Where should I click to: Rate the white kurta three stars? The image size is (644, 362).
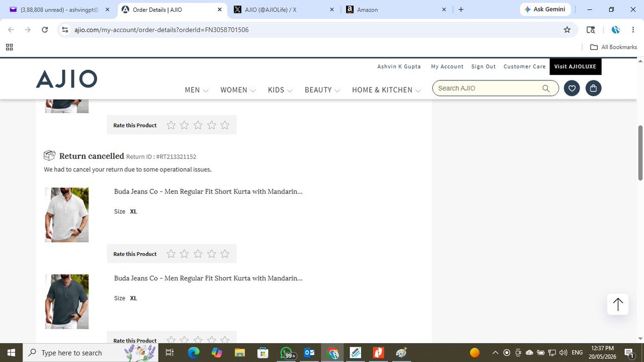[x=198, y=254]
